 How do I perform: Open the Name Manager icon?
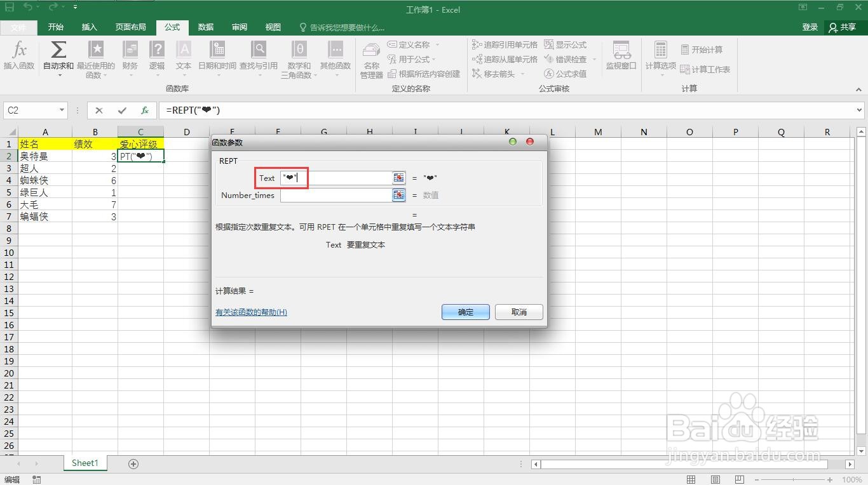point(372,50)
